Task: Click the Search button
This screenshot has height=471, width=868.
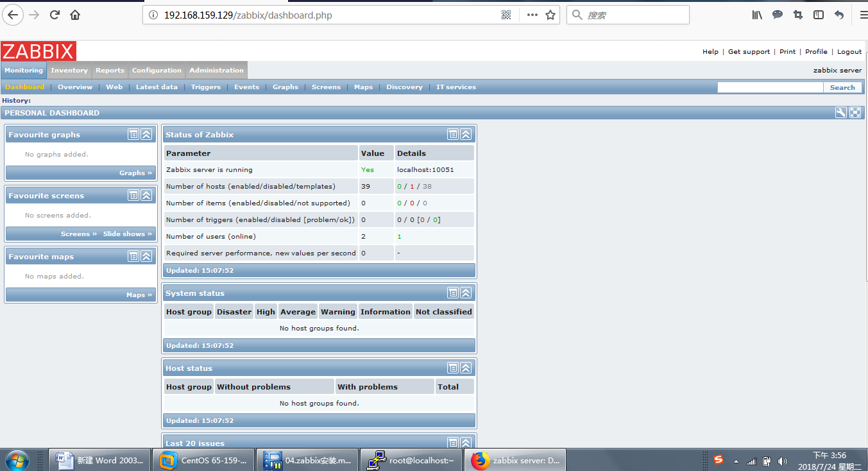Action: coord(842,87)
